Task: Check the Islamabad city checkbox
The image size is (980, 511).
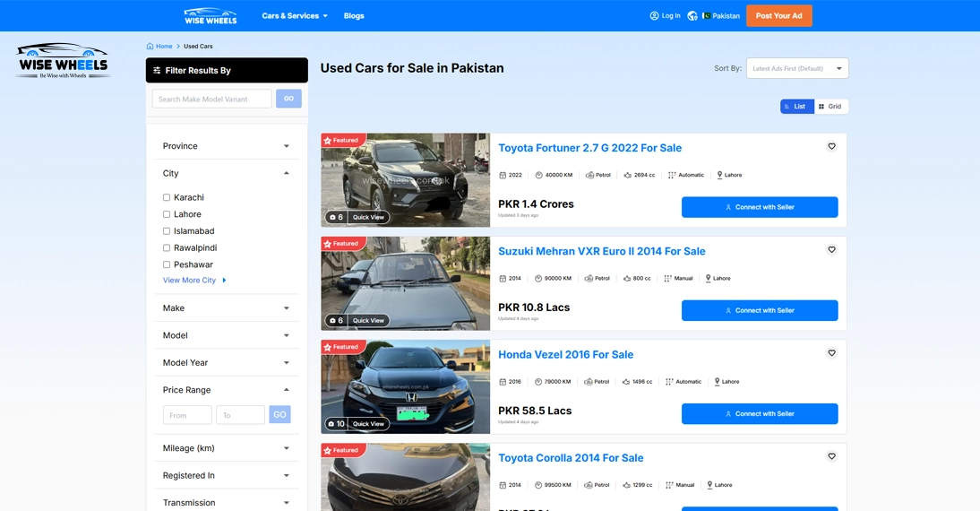Action: pos(167,231)
